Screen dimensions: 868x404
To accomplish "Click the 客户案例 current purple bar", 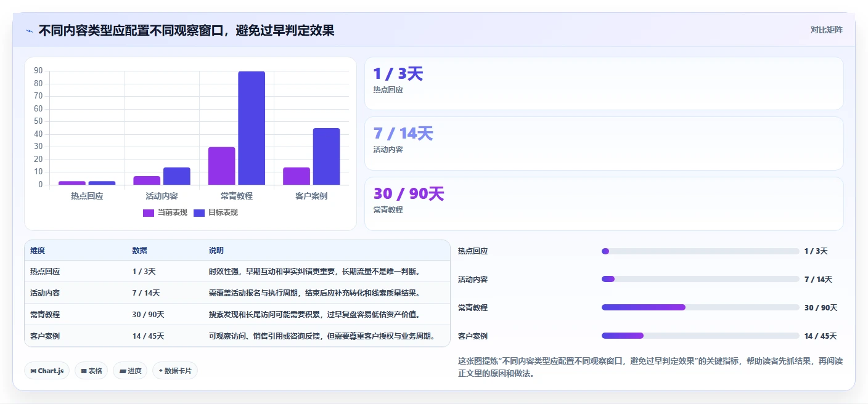I will click(297, 176).
